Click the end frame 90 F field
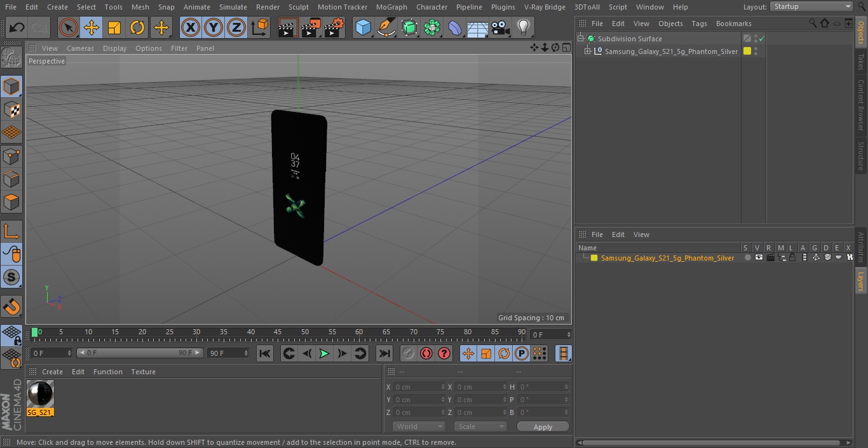This screenshot has width=868, height=448. [x=228, y=353]
